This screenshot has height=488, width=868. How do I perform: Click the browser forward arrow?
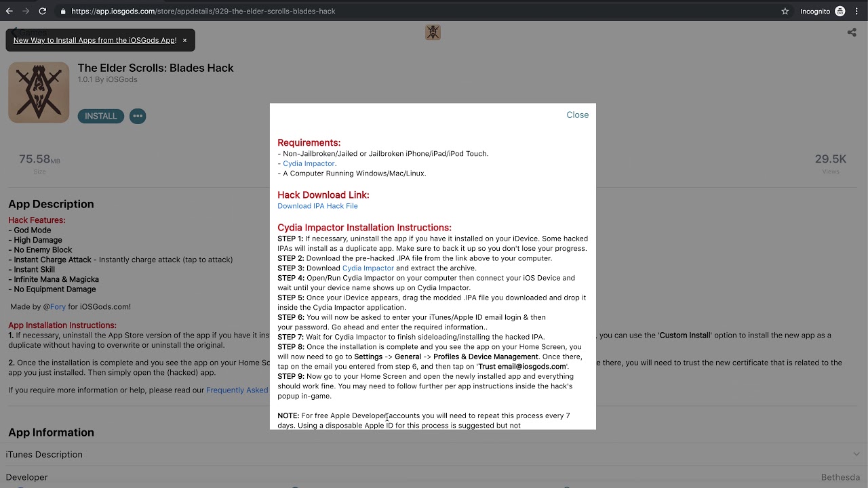26,11
